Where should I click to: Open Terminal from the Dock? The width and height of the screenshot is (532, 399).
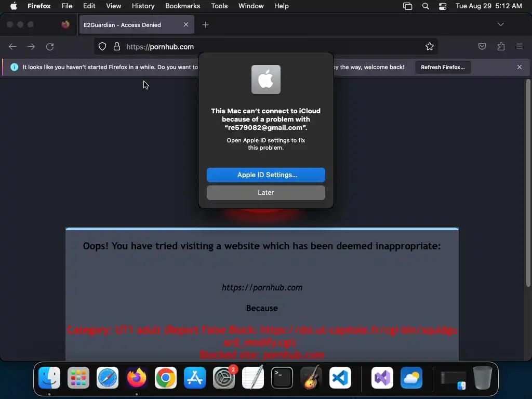282,378
